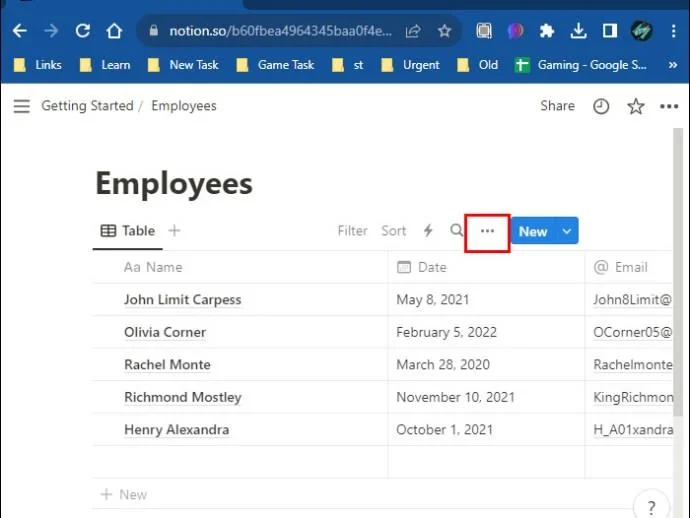Click the notion.so URL address field
The width and height of the screenshot is (690, 518).
tap(280, 31)
